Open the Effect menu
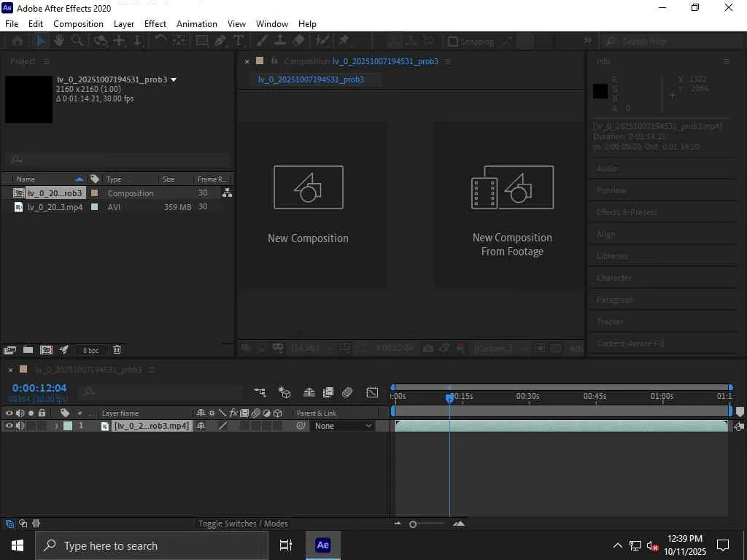747x560 pixels. [155, 24]
